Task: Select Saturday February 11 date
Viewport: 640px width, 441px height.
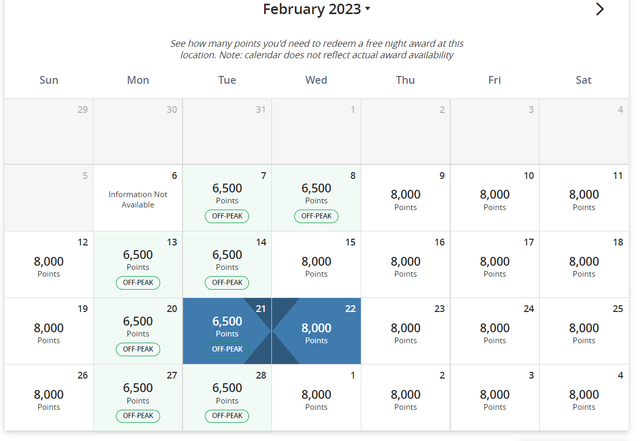Action: (x=584, y=198)
